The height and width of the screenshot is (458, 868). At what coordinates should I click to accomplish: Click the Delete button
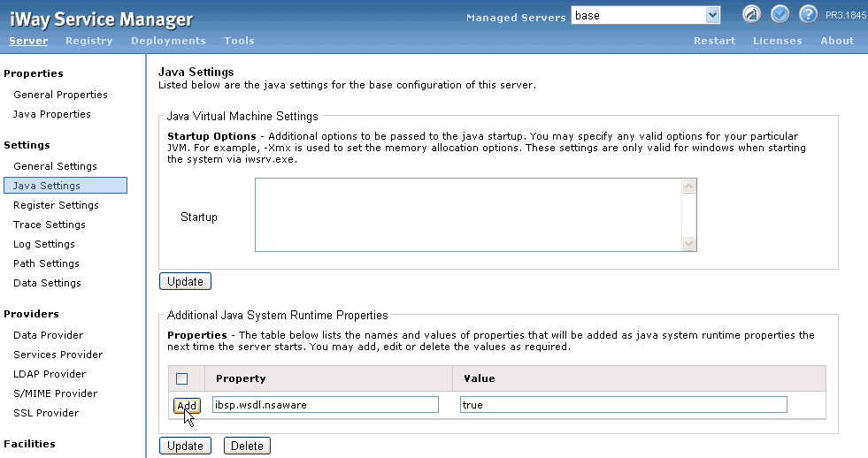click(247, 446)
